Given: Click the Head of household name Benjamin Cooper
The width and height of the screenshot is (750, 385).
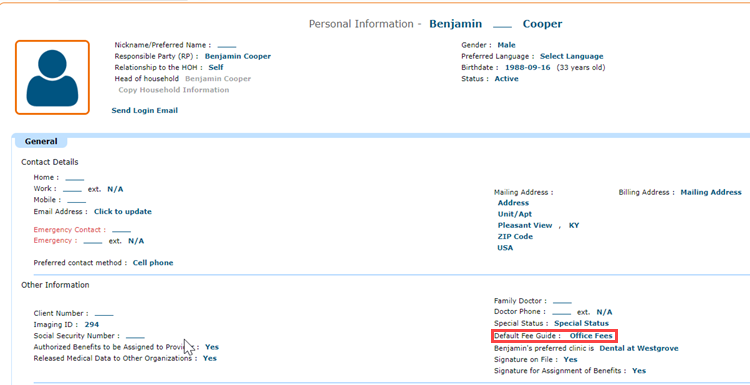Looking at the screenshot, I should click(218, 78).
